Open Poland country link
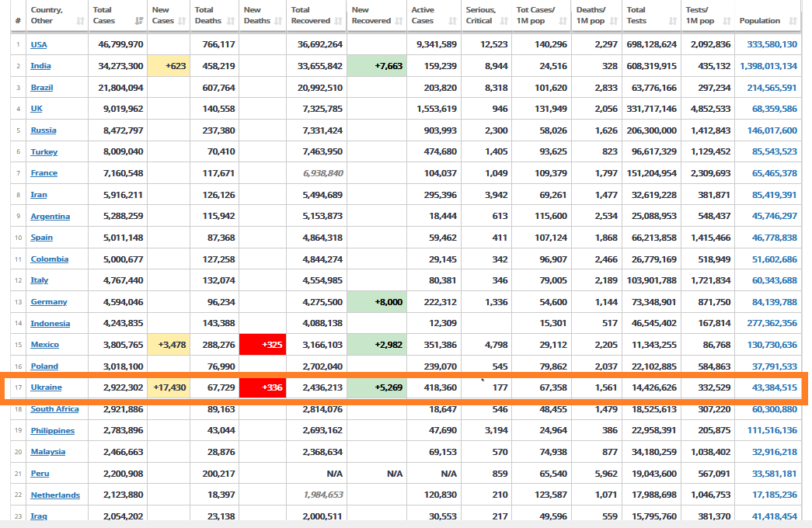 pyautogui.click(x=44, y=366)
